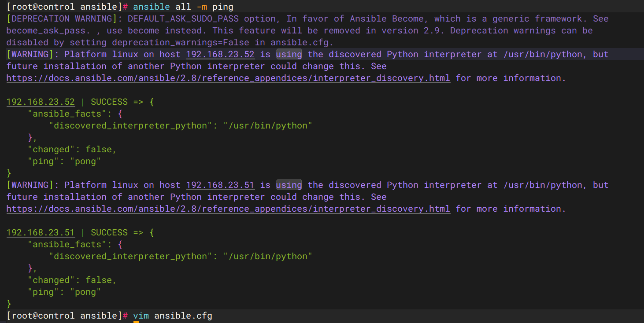The image size is (644, 323).
Task: Click 192.168.23.51 on its SUCCESS line
Action: tap(41, 232)
